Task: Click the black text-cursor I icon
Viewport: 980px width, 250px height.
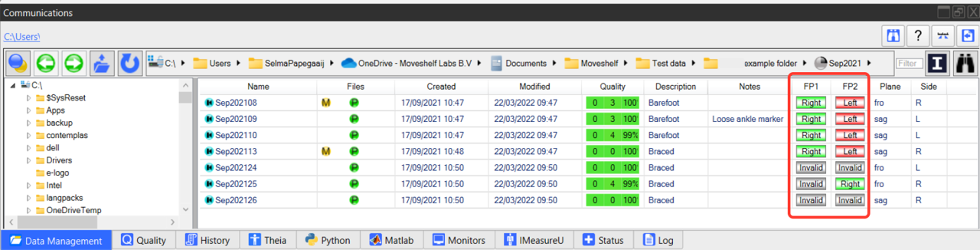Action: tap(937, 63)
